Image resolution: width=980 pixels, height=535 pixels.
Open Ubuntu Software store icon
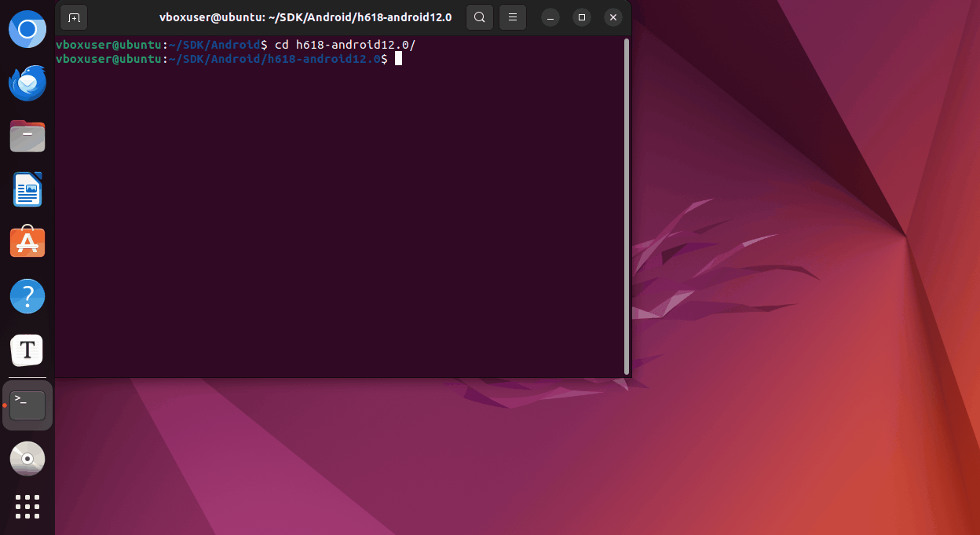pos(27,243)
